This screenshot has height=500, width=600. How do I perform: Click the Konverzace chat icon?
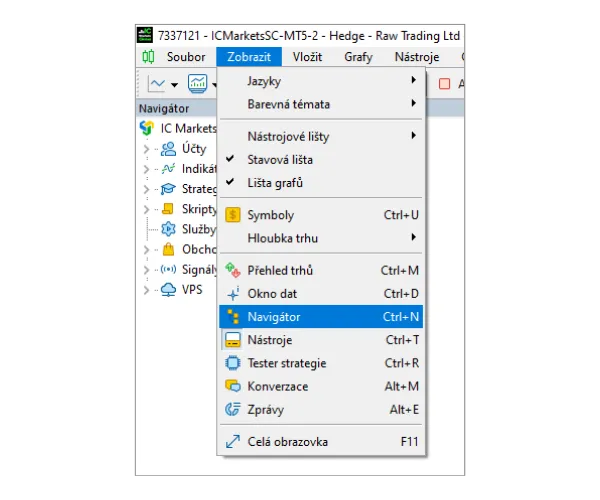pyautogui.click(x=233, y=386)
